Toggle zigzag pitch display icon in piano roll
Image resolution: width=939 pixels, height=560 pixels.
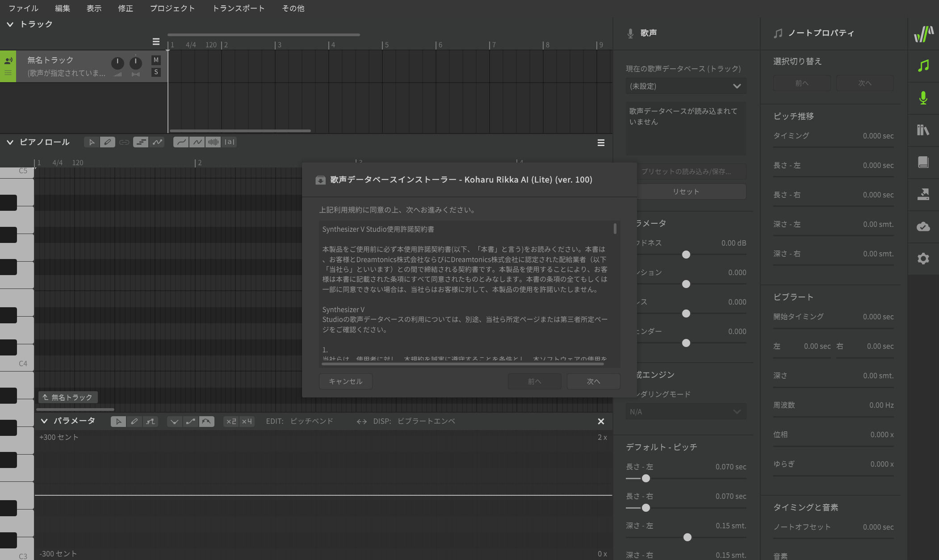[197, 142]
